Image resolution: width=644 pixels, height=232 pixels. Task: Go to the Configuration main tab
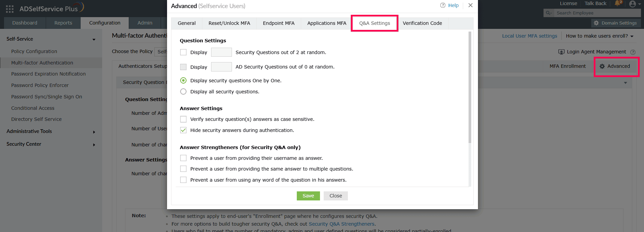click(105, 23)
